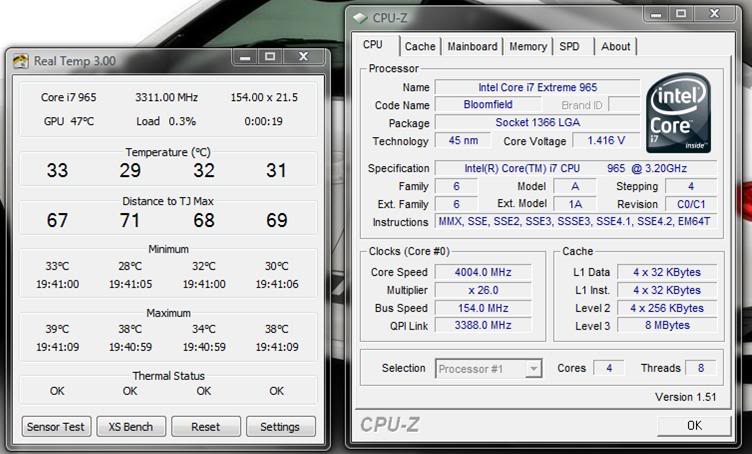Maximize the Real Temp window

click(x=270, y=58)
